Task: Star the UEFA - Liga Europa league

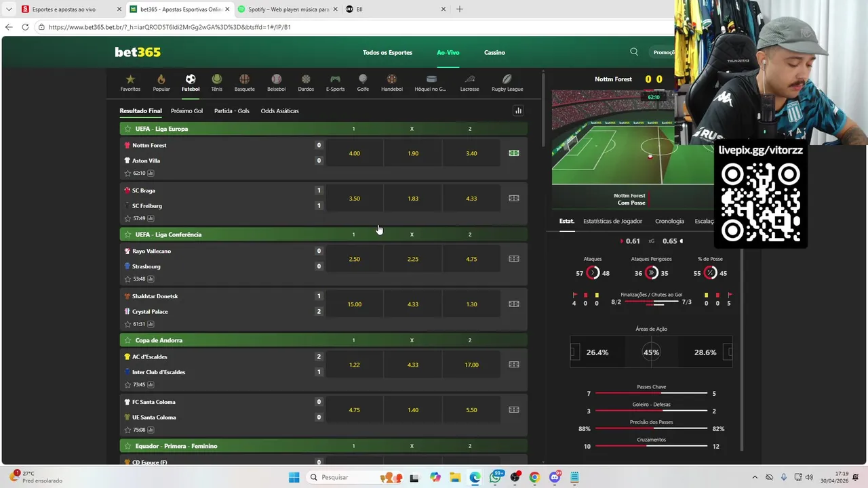Action: click(x=127, y=129)
